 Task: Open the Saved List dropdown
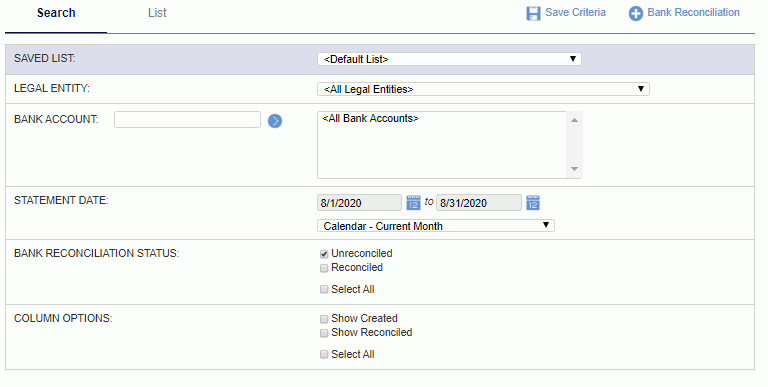449,59
